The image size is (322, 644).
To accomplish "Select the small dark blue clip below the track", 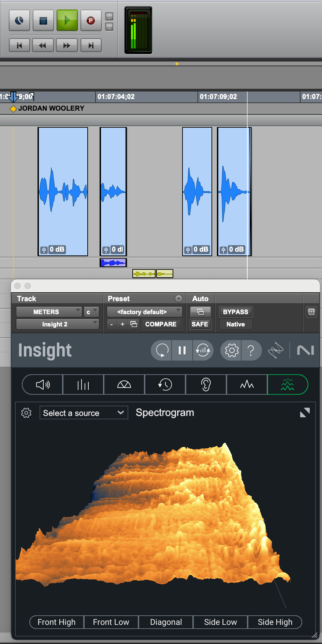I will [x=113, y=263].
